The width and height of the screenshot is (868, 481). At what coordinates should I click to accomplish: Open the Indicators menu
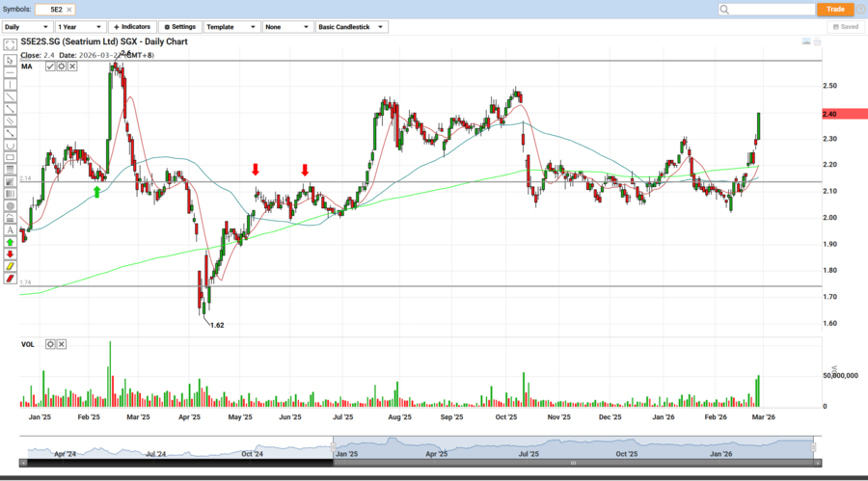[x=132, y=27]
